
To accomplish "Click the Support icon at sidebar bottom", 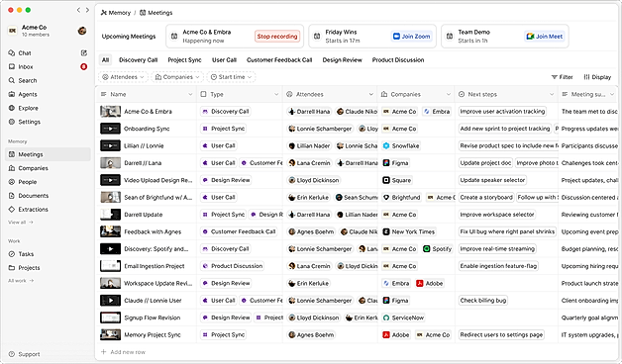I will (x=12, y=354).
